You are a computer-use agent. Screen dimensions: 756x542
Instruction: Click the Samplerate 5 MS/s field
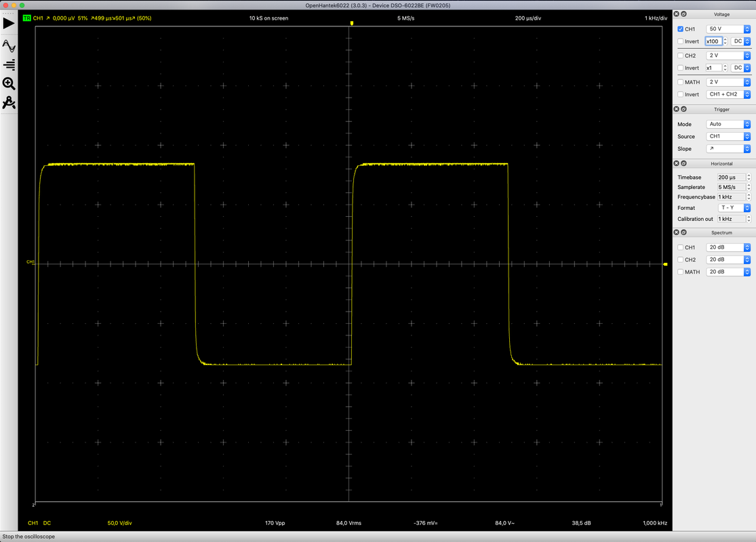(x=732, y=187)
